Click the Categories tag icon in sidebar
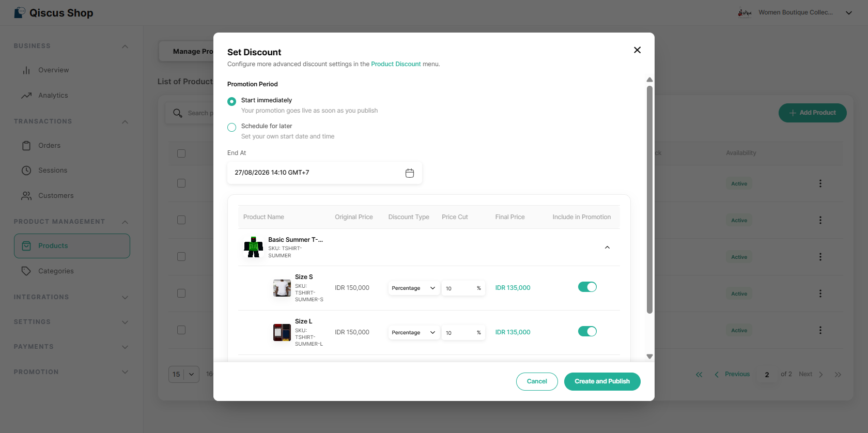The width and height of the screenshot is (868, 433). pyautogui.click(x=26, y=271)
